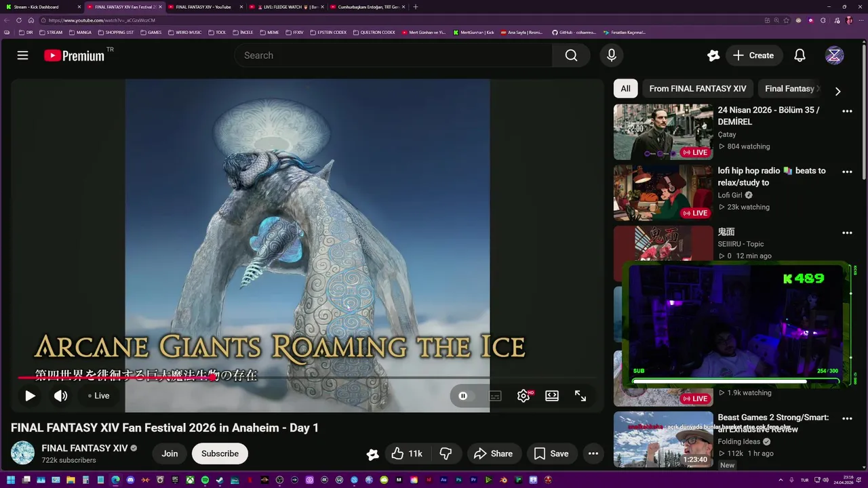Jump to Live in the player
Screen dimensions: 868x488
point(99,396)
